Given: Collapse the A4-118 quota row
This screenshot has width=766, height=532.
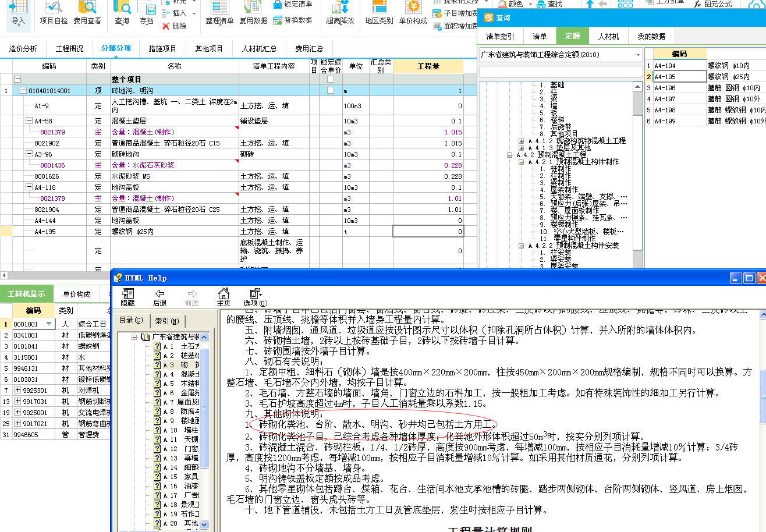Looking at the screenshot, I should pyautogui.click(x=29, y=187).
